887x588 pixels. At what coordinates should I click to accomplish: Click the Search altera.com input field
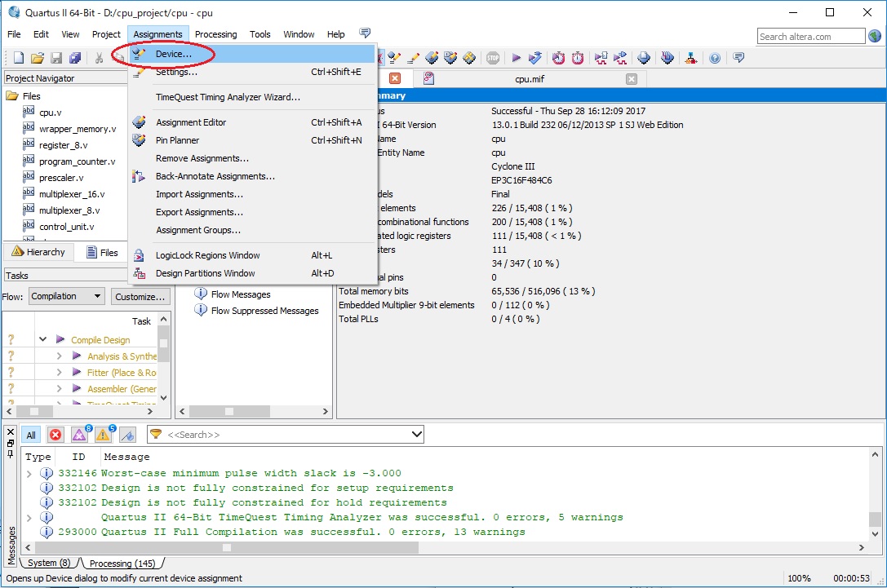(811, 36)
